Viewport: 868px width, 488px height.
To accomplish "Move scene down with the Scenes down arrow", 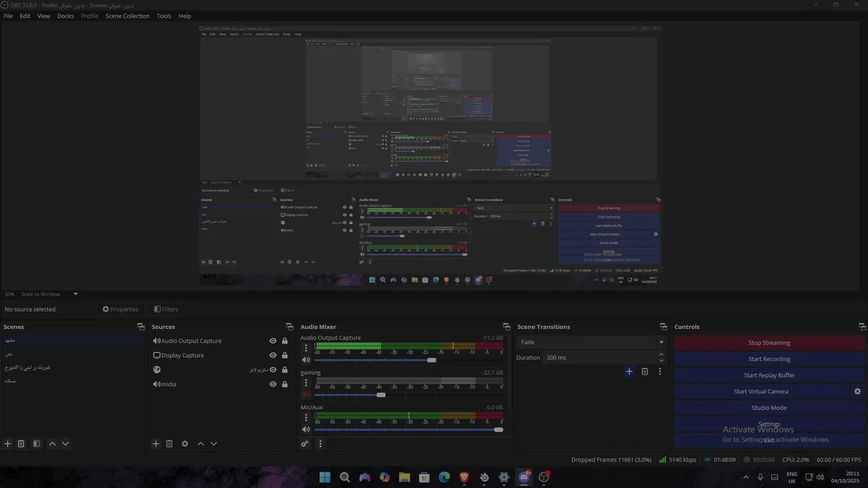I will (65, 444).
